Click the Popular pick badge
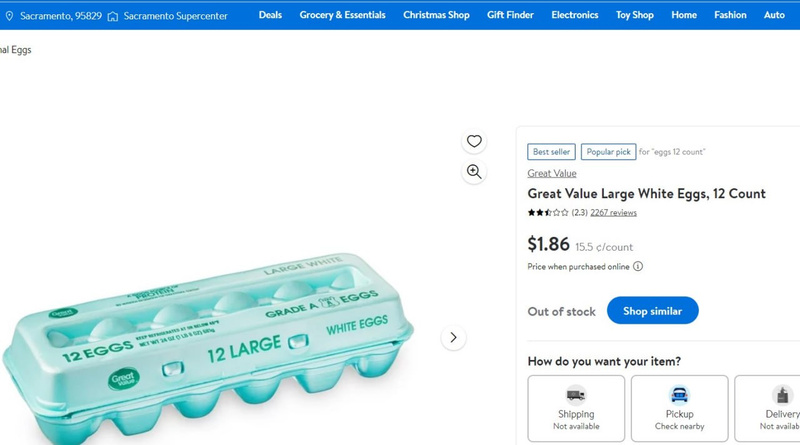This screenshot has height=445, width=800. tap(608, 152)
